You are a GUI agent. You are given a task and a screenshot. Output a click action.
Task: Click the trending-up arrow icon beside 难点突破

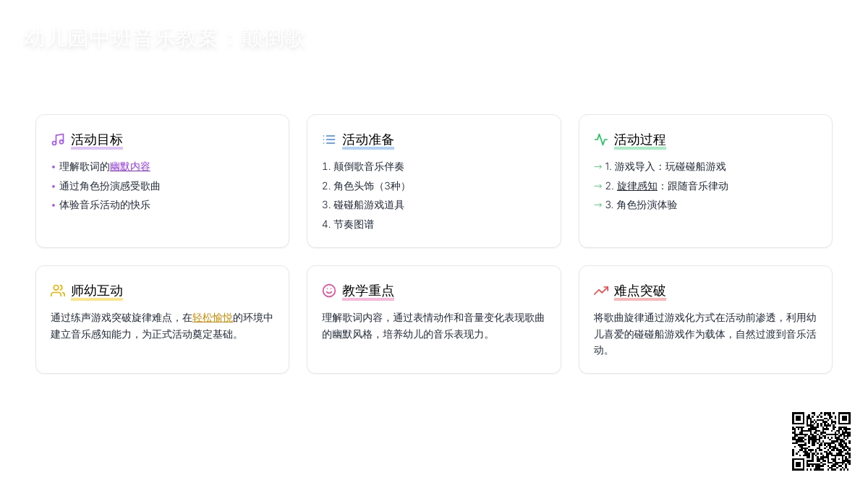pyautogui.click(x=601, y=291)
